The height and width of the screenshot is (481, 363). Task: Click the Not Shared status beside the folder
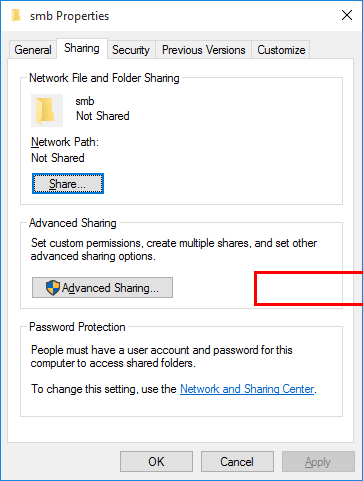coord(103,116)
